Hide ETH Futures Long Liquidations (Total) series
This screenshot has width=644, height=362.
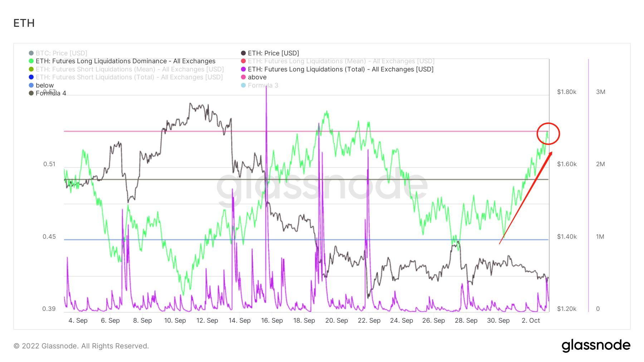(337, 69)
